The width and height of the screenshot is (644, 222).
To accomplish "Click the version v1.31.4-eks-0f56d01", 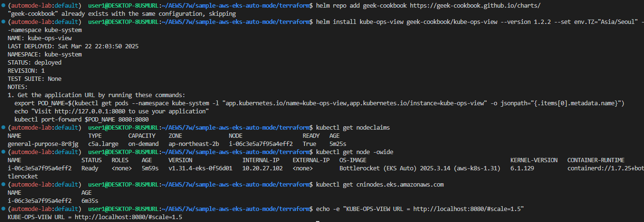I will [200, 168].
